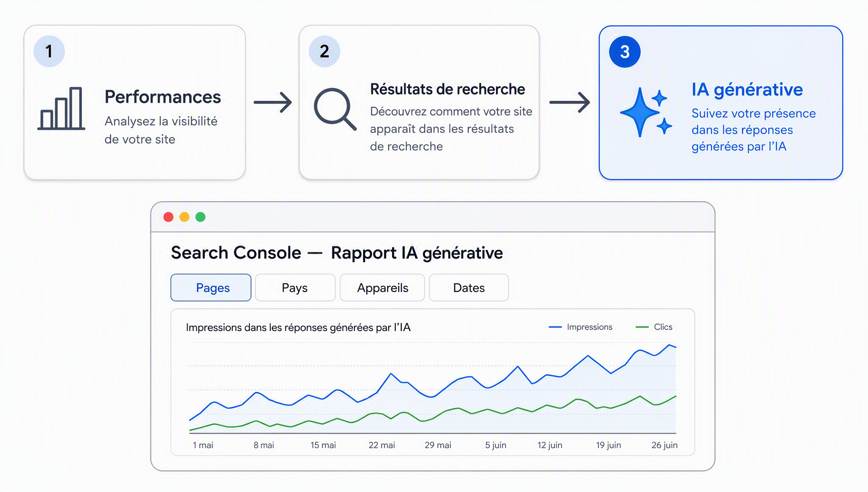Screen dimensions: 868x492
Task: Click 'Découvrez comment votre site apparaît' description
Action: coord(451,129)
